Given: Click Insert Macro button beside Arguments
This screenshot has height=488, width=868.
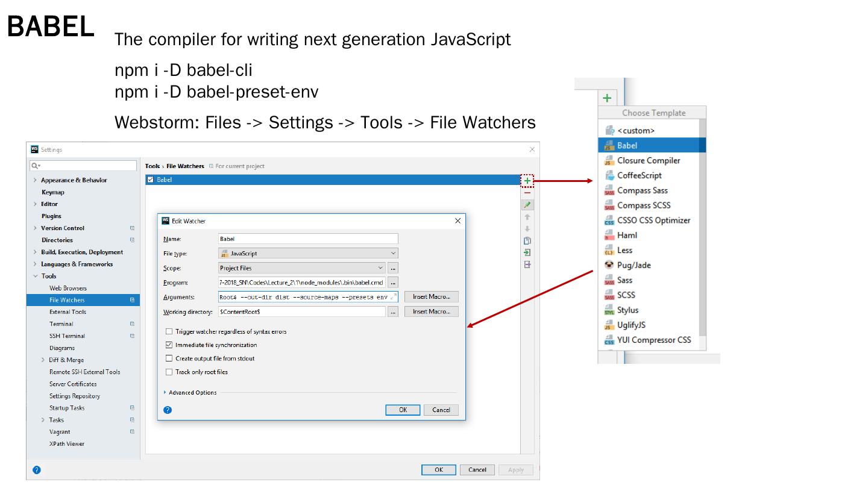Looking at the screenshot, I should [x=431, y=297].
